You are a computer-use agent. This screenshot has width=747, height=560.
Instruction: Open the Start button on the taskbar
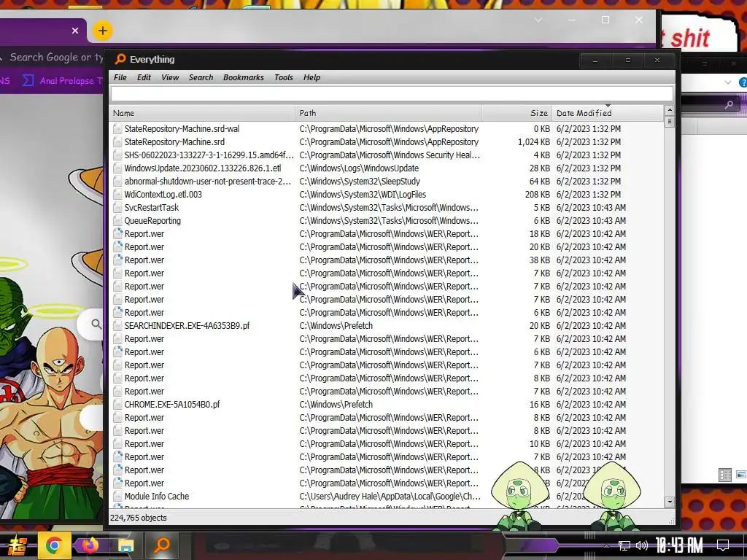(x=16, y=545)
